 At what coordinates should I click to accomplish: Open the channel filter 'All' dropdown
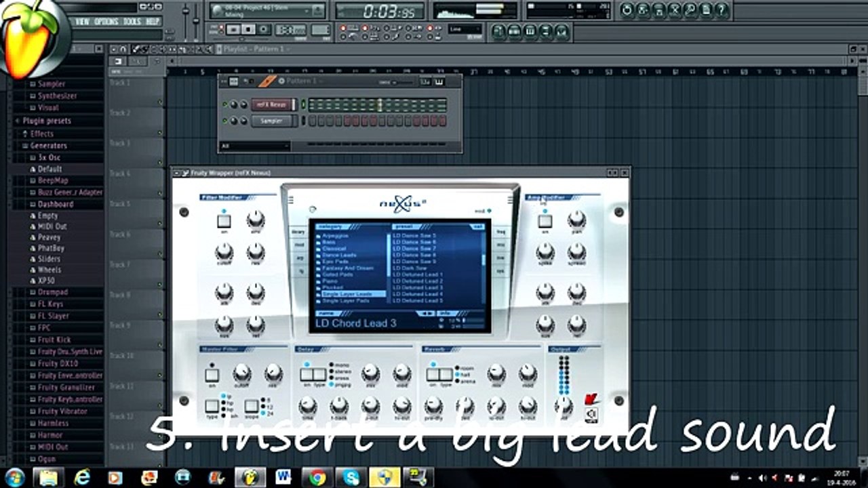(254, 146)
